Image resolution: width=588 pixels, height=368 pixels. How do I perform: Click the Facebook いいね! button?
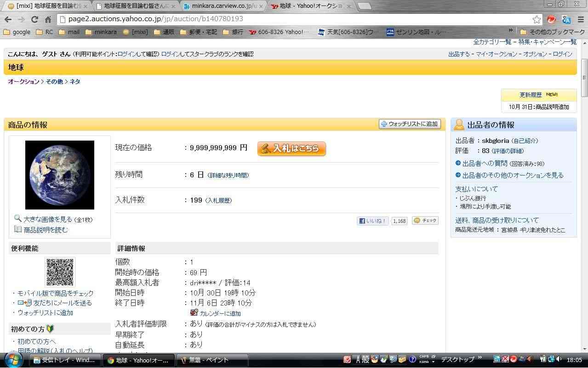pyautogui.click(x=372, y=221)
